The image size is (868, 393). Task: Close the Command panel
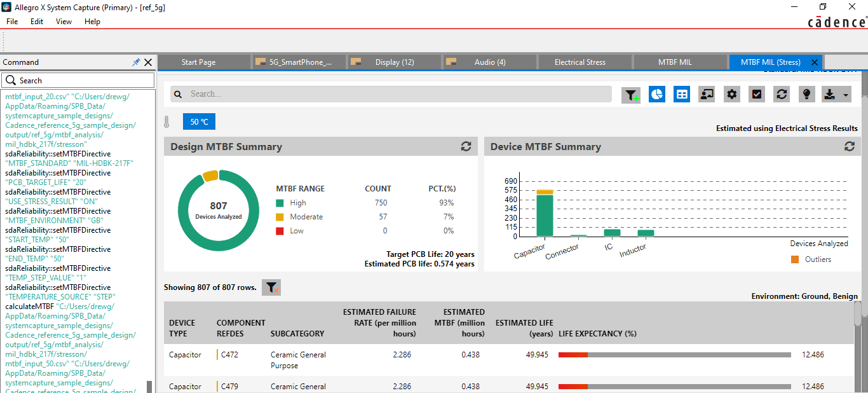pyautogui.click(x=148, y=62)
